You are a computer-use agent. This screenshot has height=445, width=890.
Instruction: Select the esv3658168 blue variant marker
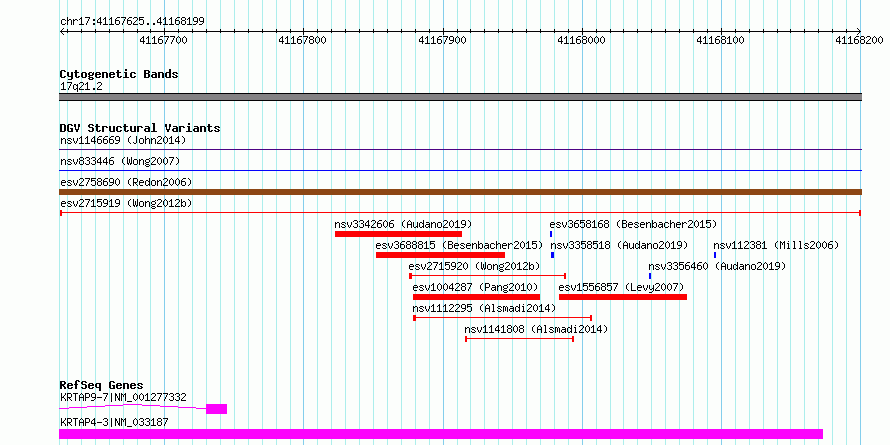[x=551, y=234]
